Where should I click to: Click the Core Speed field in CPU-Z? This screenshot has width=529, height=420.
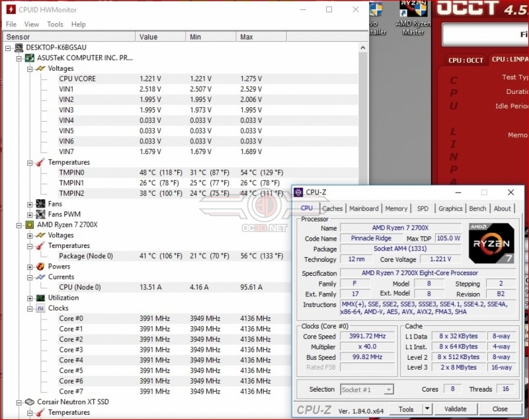point(367,336)
